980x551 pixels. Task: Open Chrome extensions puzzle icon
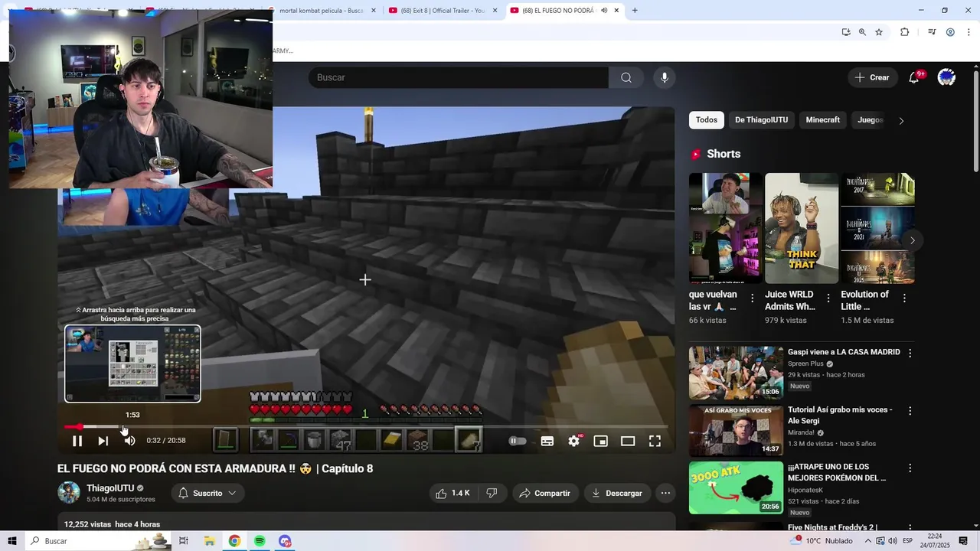click(905, 32)
